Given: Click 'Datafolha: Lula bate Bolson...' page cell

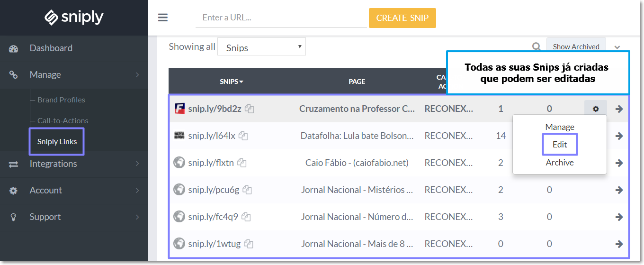Looking at the screenshot, I should tap(357, 136).
